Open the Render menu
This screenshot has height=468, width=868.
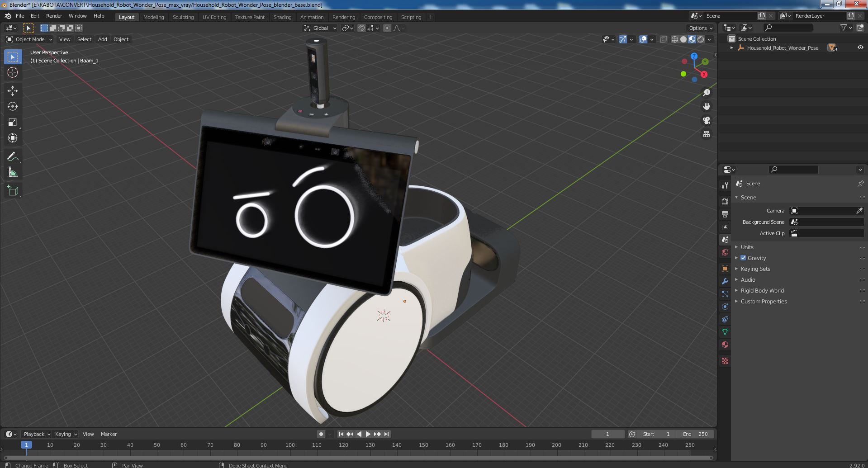click(54, 16)
